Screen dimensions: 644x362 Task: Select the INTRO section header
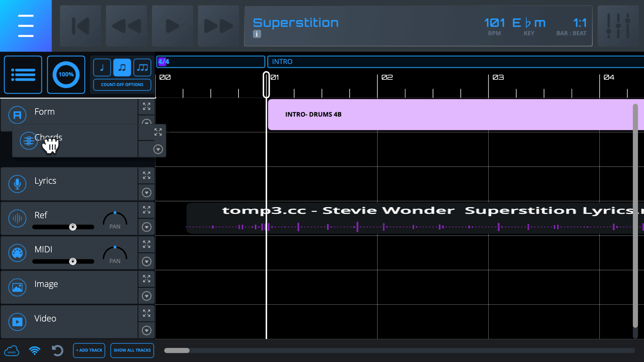click(282, 62)
